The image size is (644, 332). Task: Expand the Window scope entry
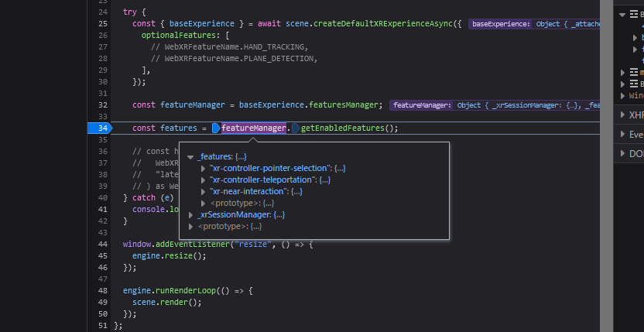tap(623, 96)
